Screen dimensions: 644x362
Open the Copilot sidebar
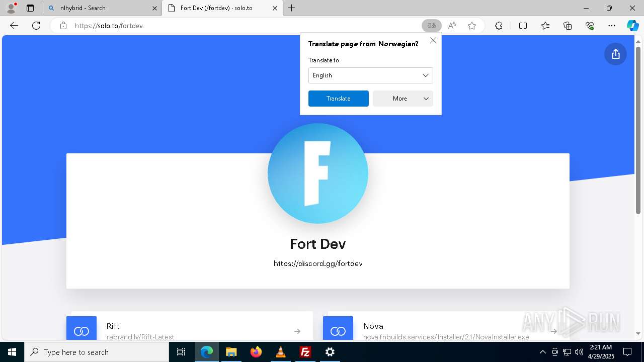click(x=632, y=26)
